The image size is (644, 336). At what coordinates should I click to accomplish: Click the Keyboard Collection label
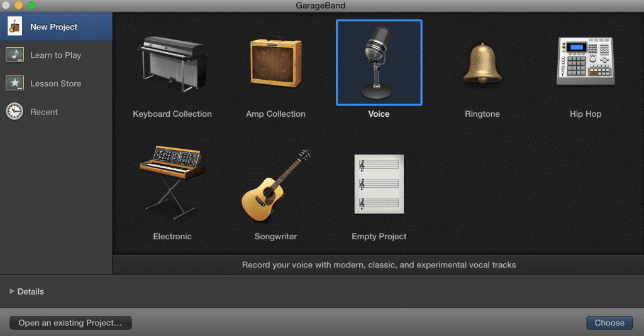pos(172,114)
